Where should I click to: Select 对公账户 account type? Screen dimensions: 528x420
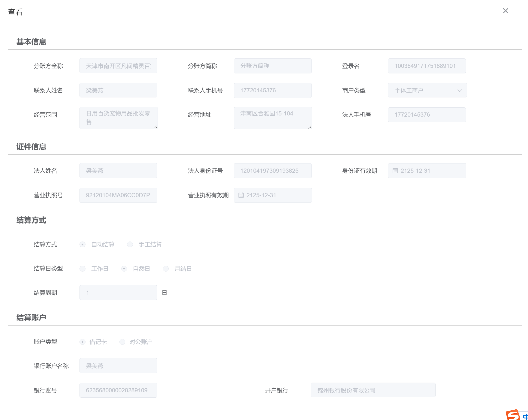tap(122, 342)
